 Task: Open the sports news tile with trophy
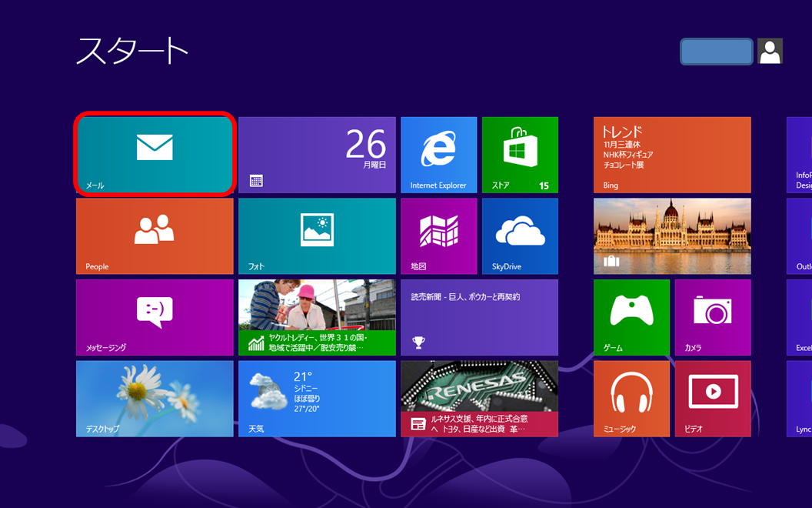[479, 317]
